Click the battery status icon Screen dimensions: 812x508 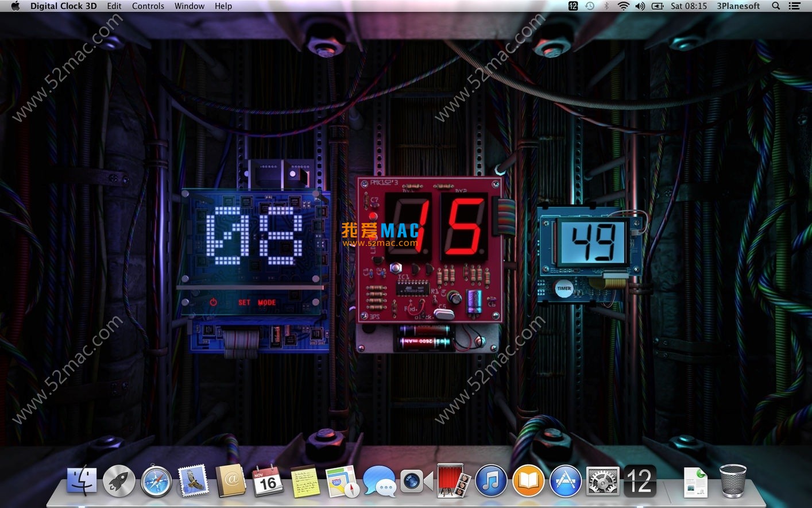(x=658, y=6)
